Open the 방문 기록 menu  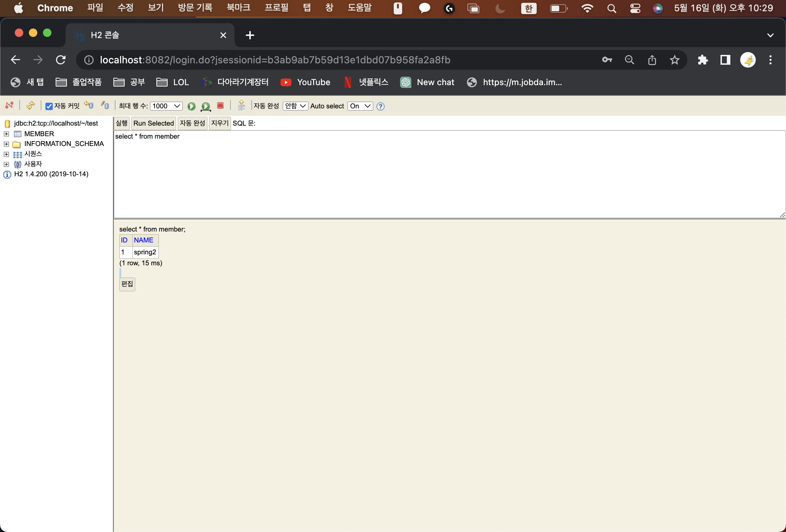tap(195, 8)
